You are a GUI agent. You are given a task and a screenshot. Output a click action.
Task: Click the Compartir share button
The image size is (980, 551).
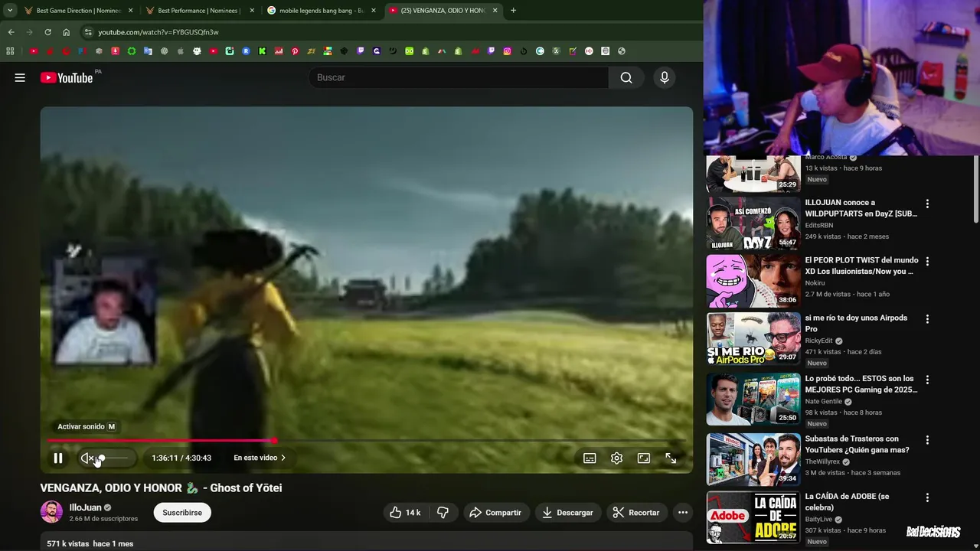(x=495, y=513)
